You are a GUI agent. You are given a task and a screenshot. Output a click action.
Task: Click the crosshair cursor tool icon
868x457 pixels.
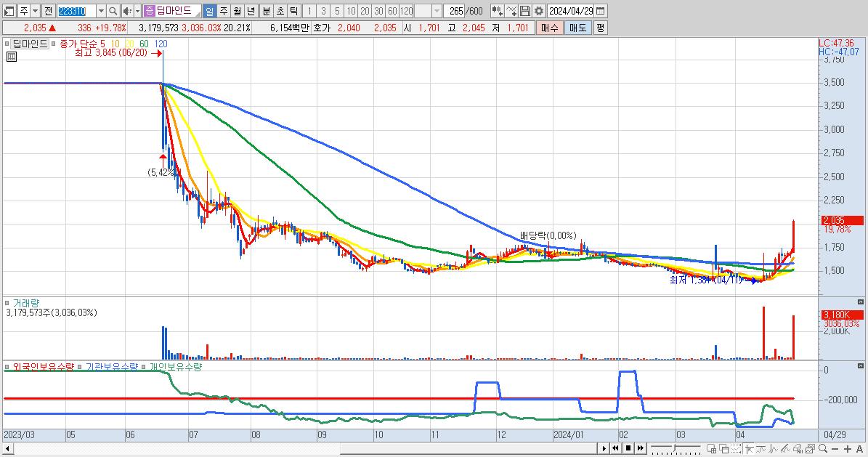pos(749,449)
